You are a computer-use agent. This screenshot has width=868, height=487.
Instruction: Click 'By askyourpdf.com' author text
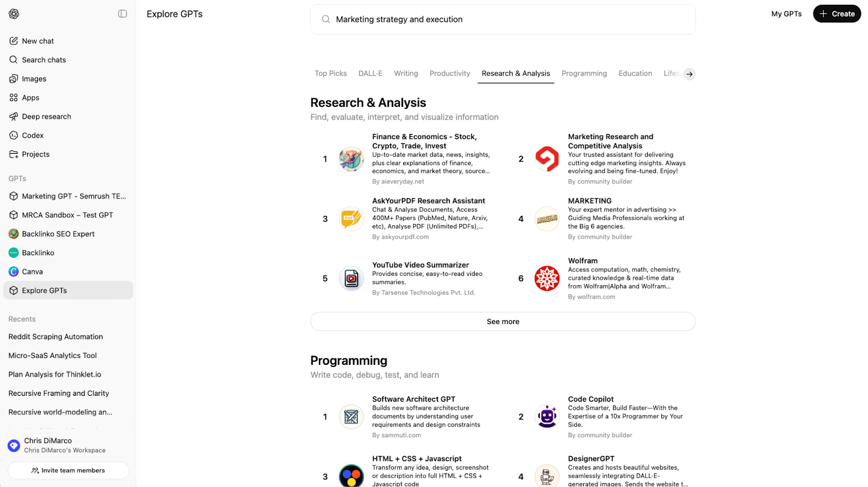(x=400, y=237)
